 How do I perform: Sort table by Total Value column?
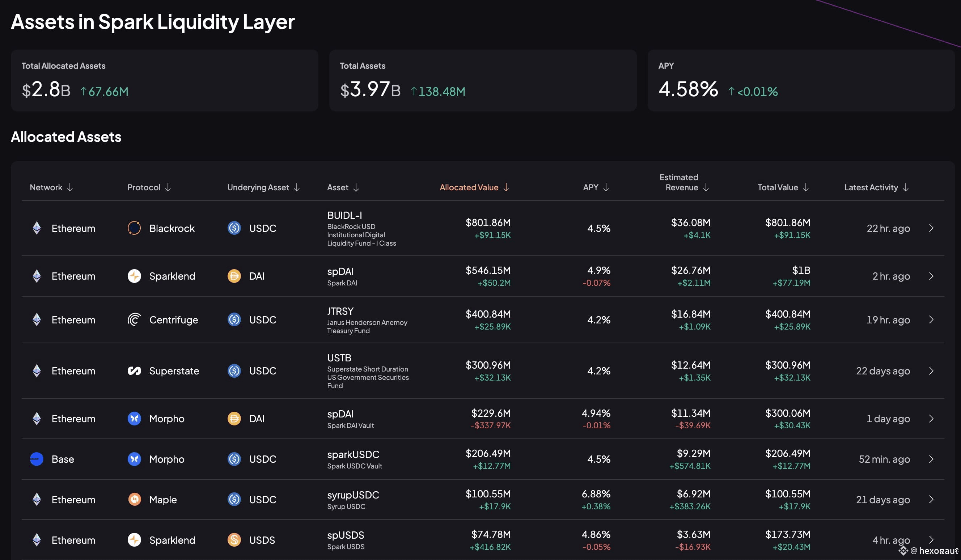[x=783, y=187]
